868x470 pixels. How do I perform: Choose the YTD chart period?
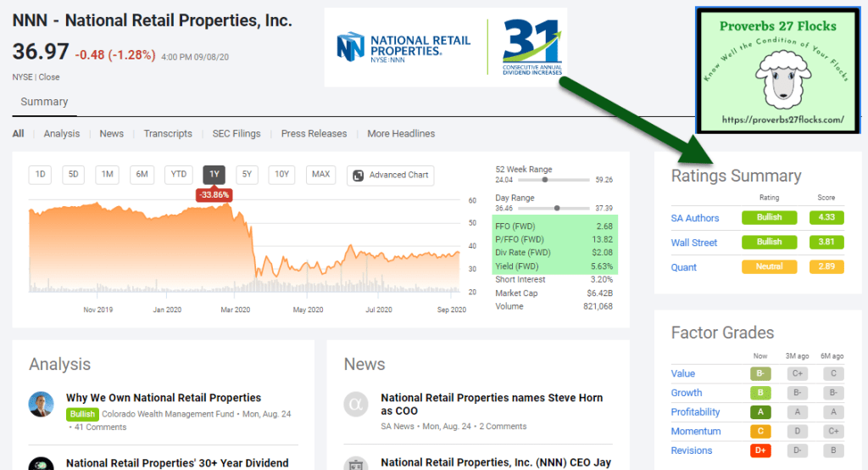click(x=178, y=175)
